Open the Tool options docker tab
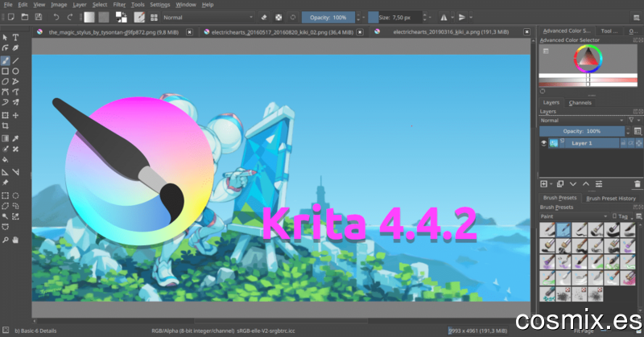 (x=609, y=31)
